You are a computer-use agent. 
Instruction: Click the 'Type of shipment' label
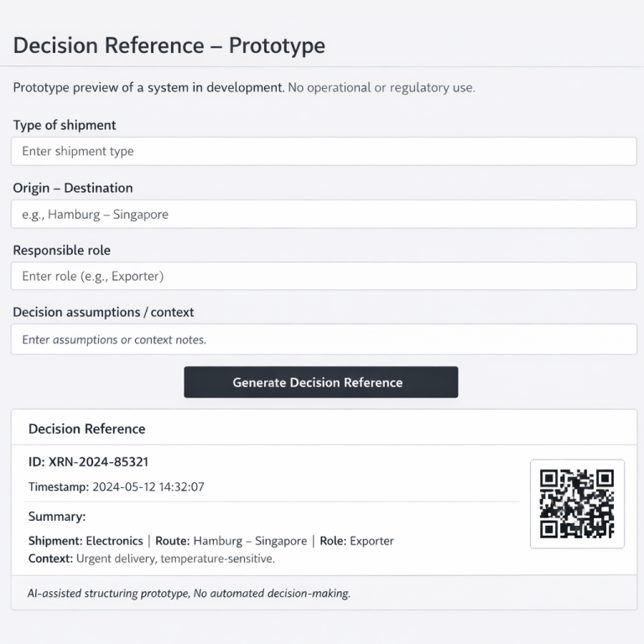coord(65,125)
